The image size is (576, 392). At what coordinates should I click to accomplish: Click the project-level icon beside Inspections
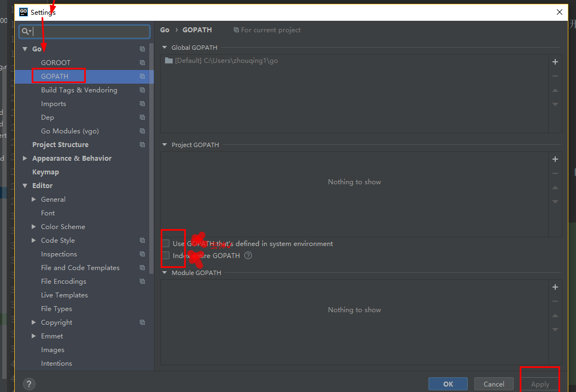point(142,254)
